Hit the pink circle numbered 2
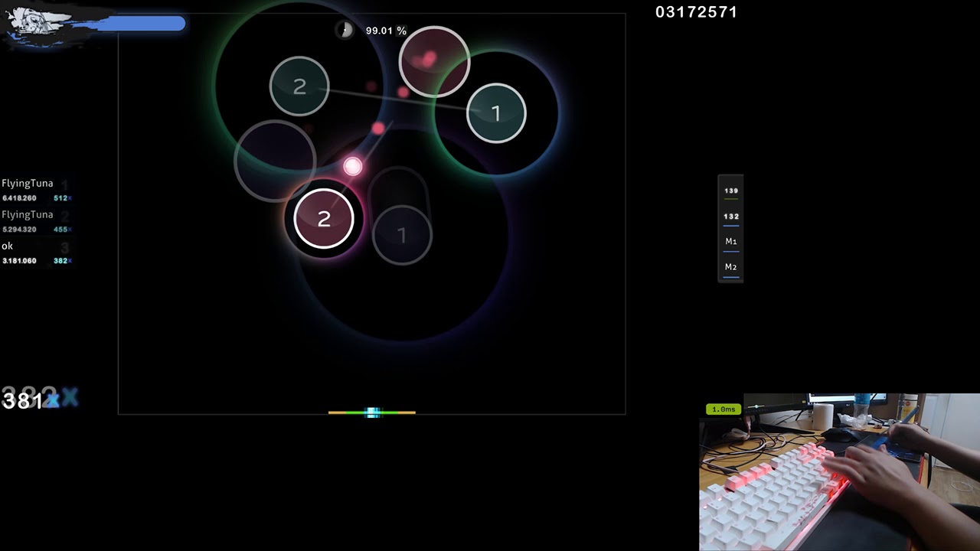This screenshot has height=551, width=980. 324,219
